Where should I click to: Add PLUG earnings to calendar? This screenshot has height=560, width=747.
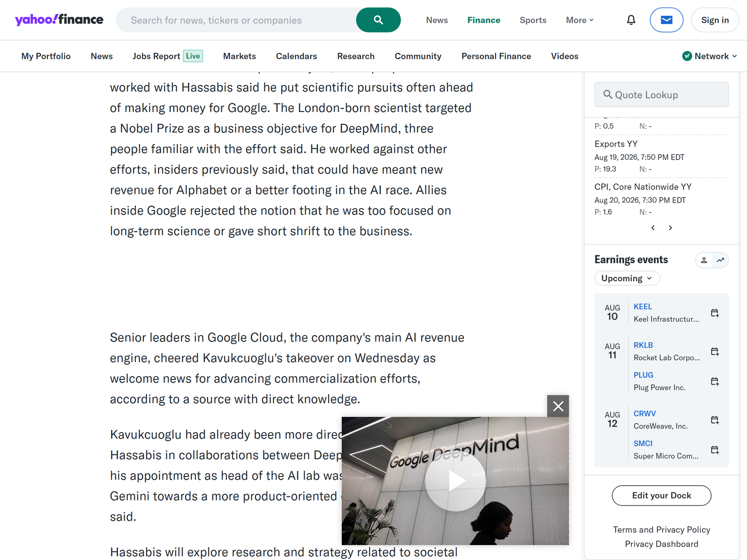click(715, 381)
